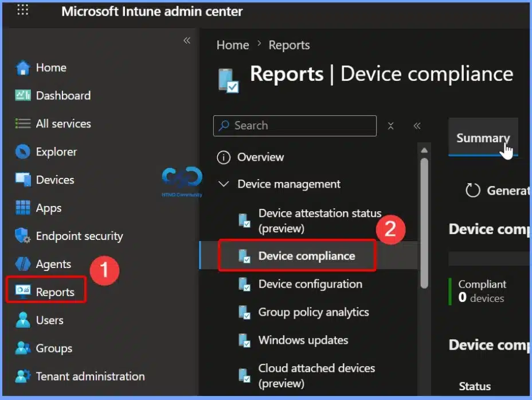Screen dimensions: 532x400
Task: Collapse the Reports menu pane chevrons
Action: click(417, 126)
